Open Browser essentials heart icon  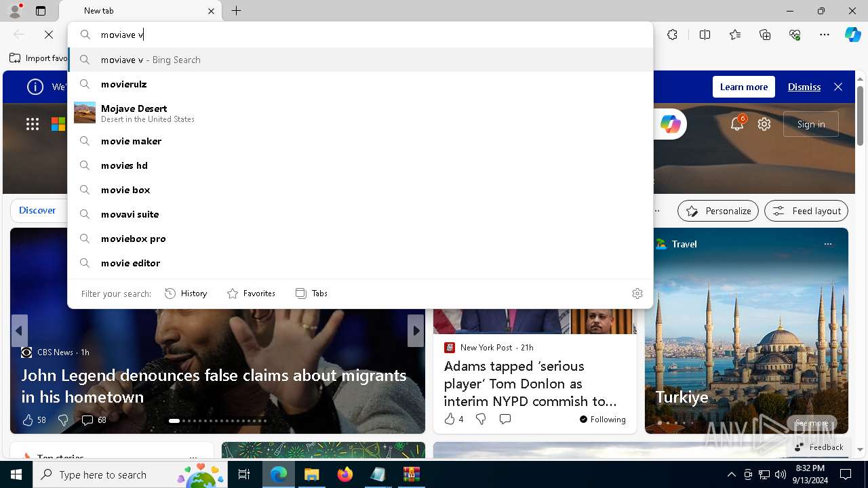click(795, 35)
